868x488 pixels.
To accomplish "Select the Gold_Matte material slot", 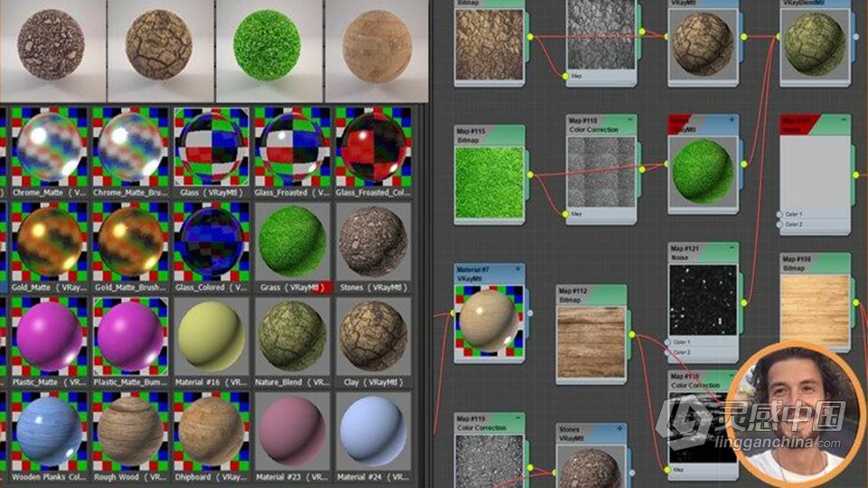I will point(49,248).
